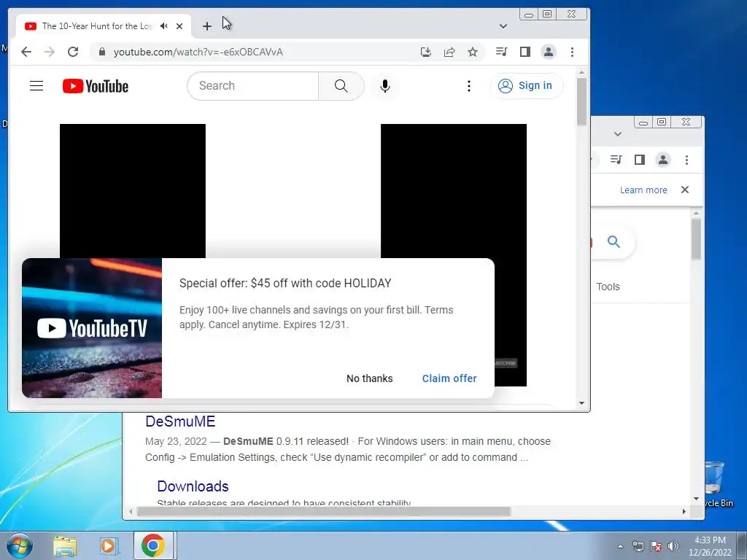Open the profile avatar in the background Chrome window

click(x=663, y=160)
